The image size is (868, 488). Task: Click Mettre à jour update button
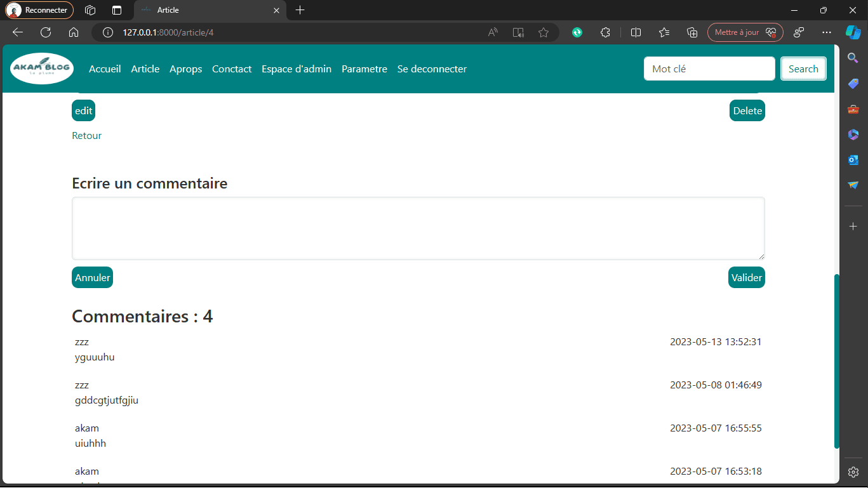point(745,32)
